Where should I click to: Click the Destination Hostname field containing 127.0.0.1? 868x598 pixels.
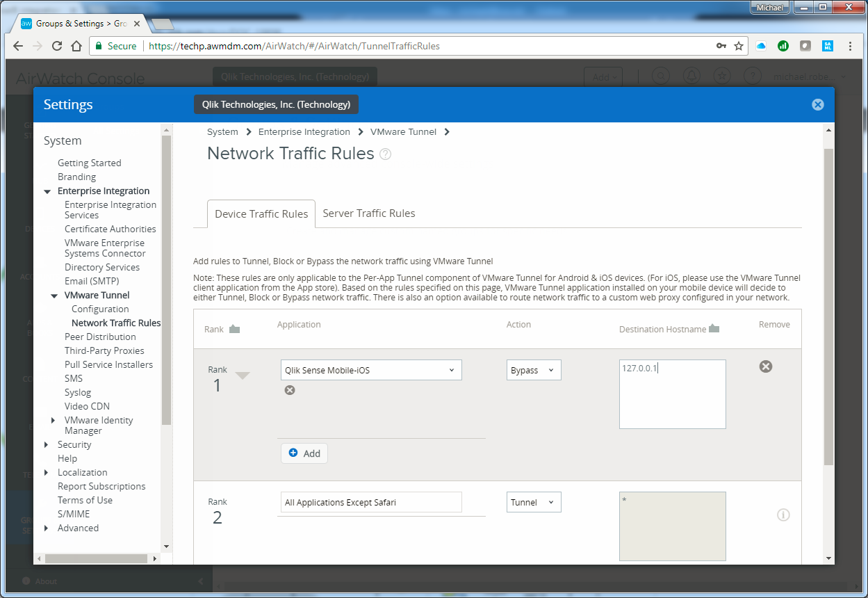point(673,394)
